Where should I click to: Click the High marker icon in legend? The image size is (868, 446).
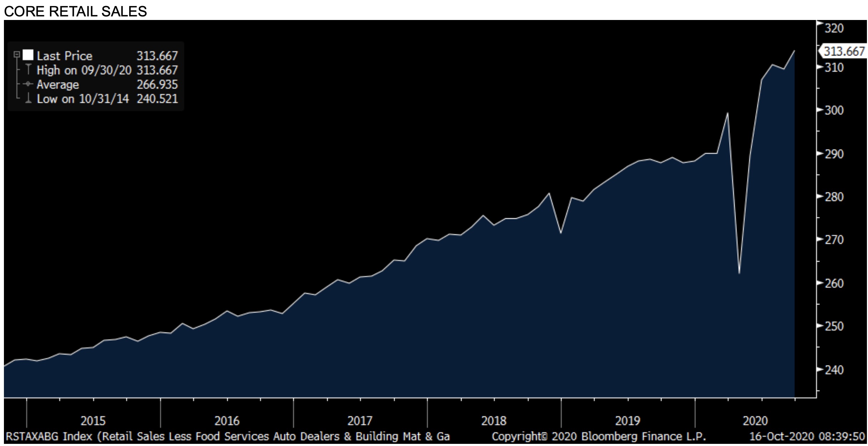click(29, 70)
